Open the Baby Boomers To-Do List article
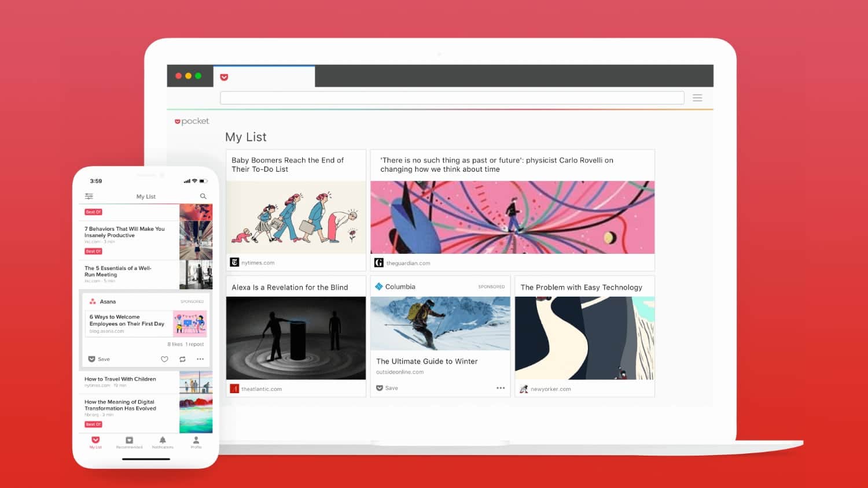Image resolution: width=868 pixels, height=488 pixels. 288,165
